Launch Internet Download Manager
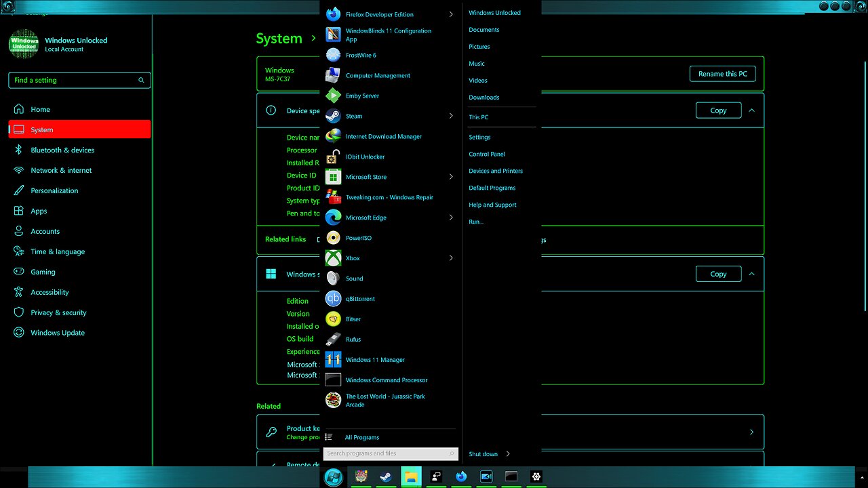The height and width of the screenshot is (488, 868). click(384, 136)
